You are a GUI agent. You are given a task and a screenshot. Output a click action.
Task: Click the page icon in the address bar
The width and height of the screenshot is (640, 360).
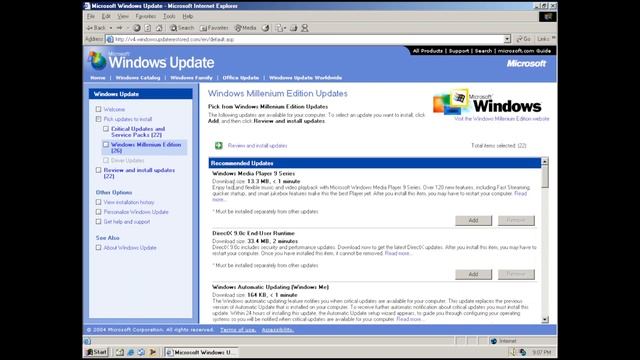[110, 40]
